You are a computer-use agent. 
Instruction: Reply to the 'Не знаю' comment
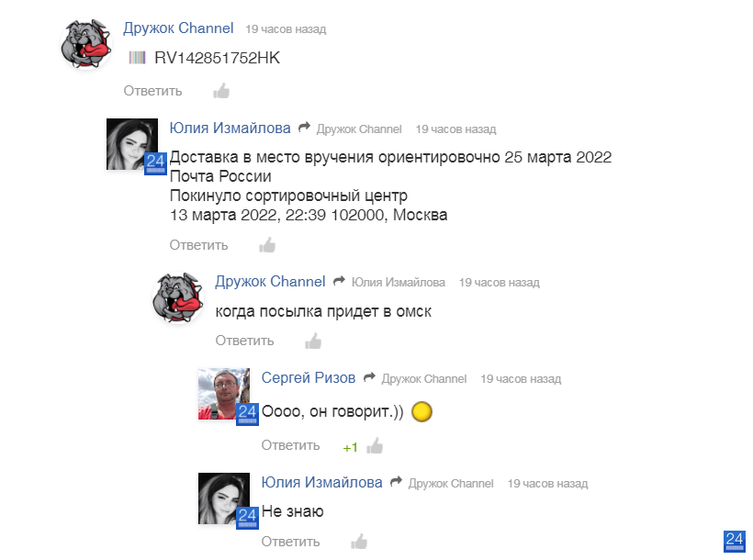coord(290,542)
